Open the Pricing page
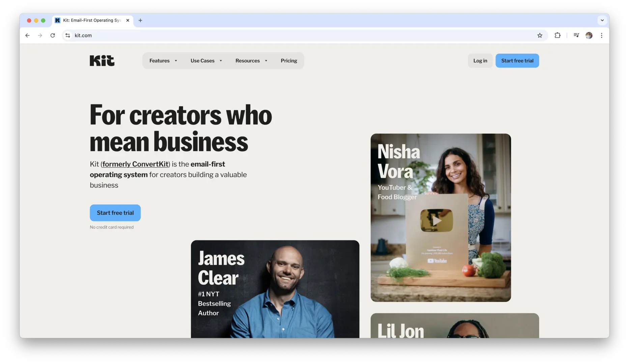This screenshot has width=629, height=364. [289, 61]
